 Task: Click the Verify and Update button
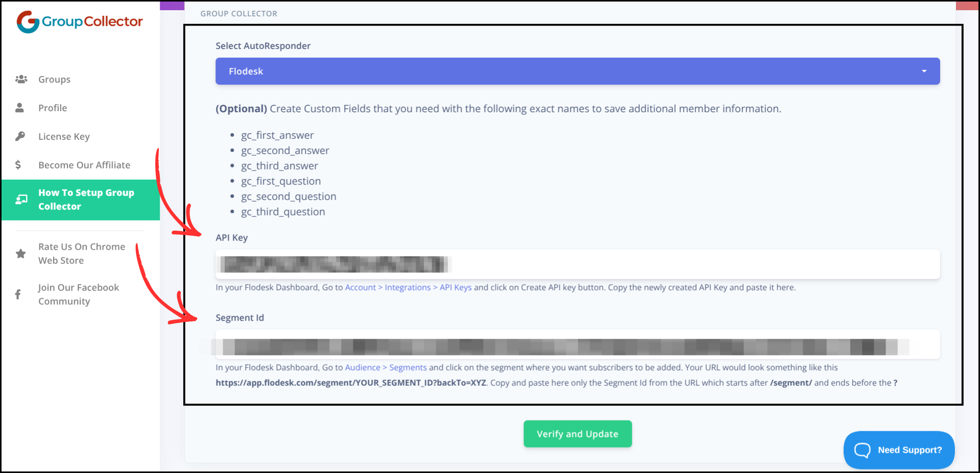coord(577,434)
